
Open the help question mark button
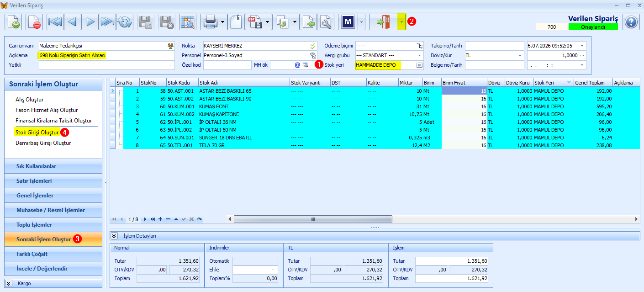pyautogui.click(x=630, y=21)
